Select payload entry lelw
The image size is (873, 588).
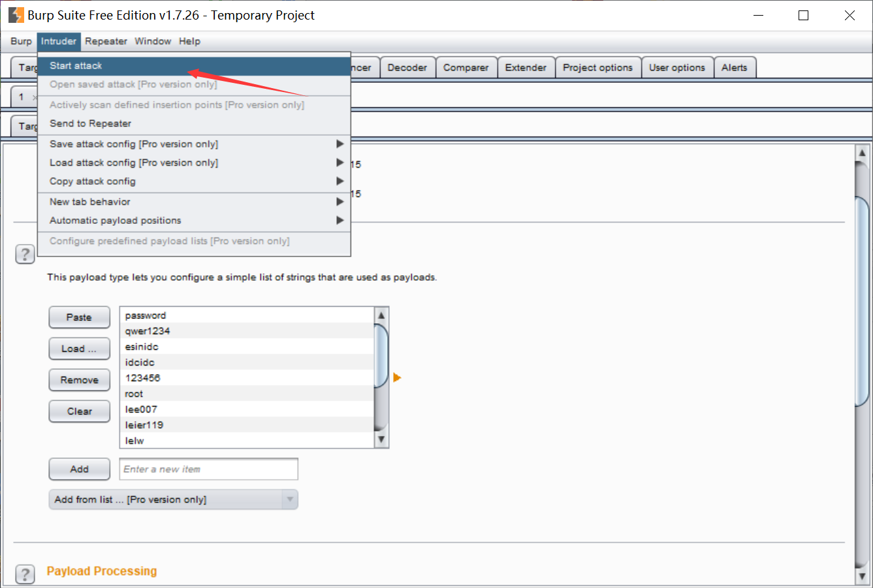click(x=247, y=441)
